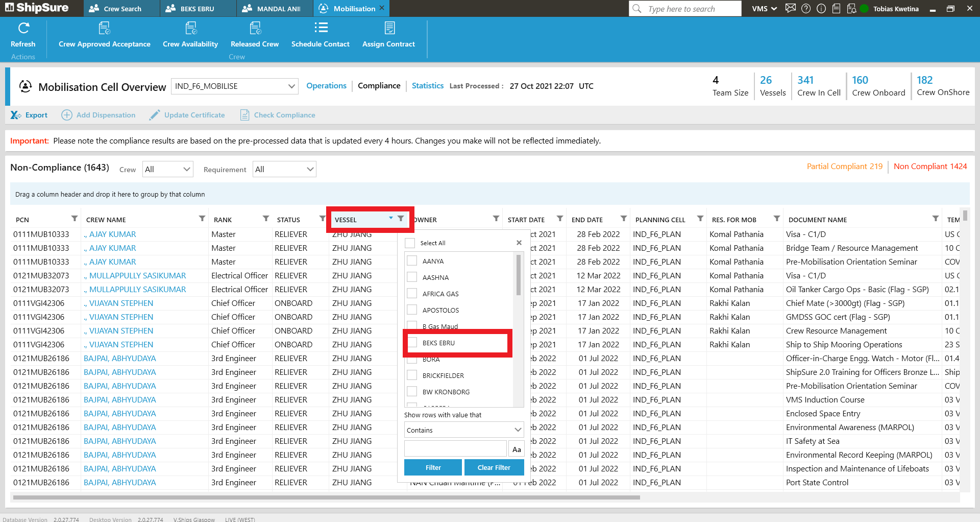Click Non Compliant 1424 link
The image size is (980, 522).
pyautogui.click(x=930, y=167)
